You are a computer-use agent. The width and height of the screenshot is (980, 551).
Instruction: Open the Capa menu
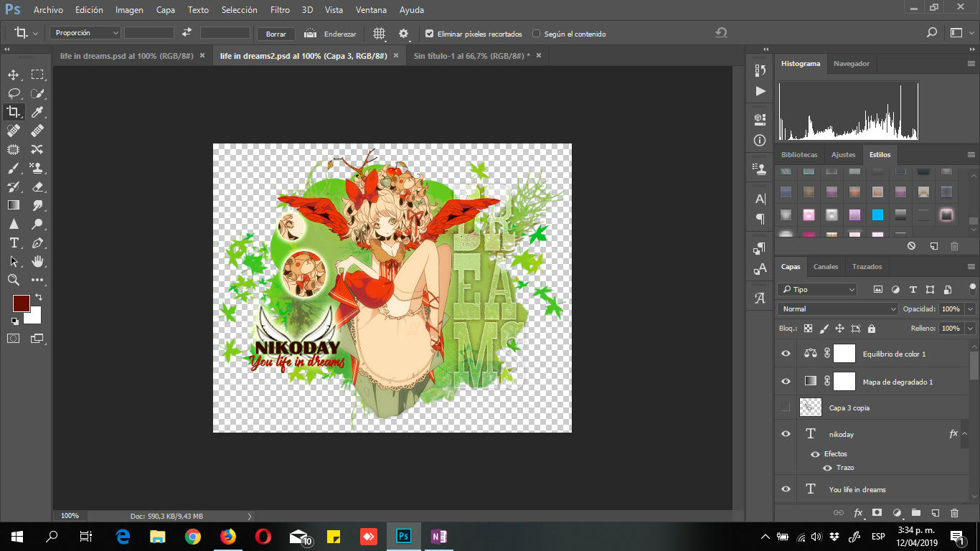pos(166,10)
